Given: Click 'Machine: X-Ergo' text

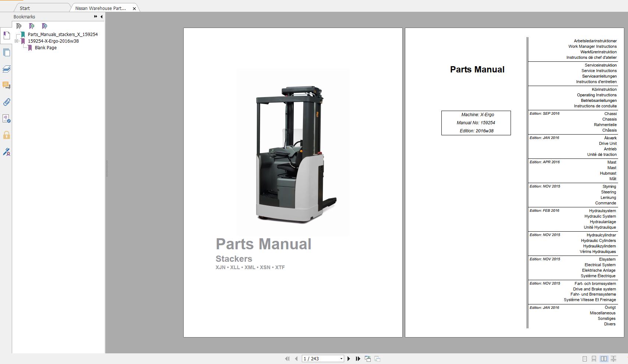Looking at the screenshot, I should coord(478,115).
